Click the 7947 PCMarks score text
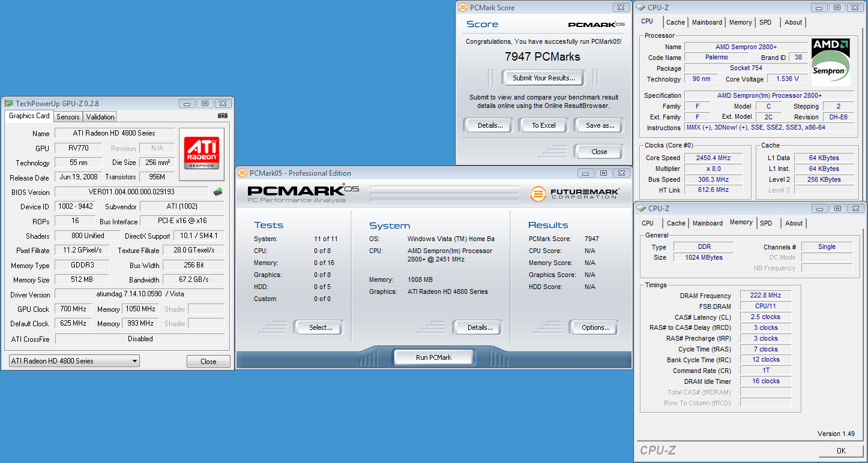Viewport: 868px width, 463px height. 543,57
